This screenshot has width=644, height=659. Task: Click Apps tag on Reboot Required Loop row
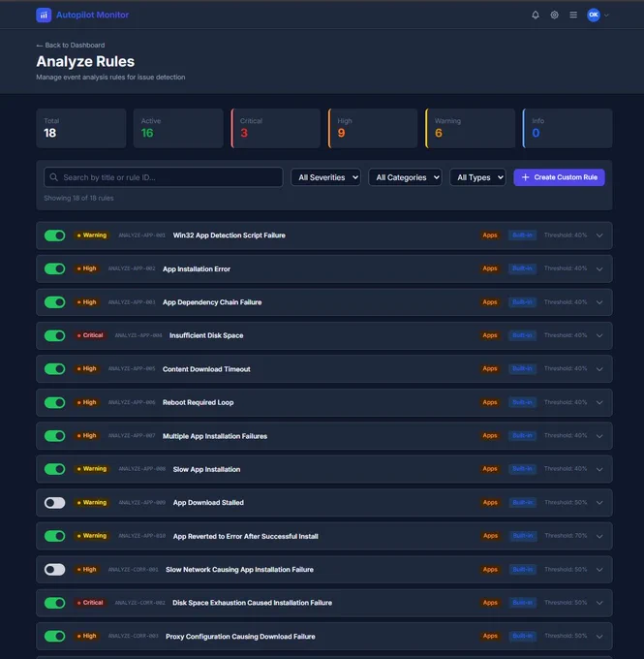[x=490, y=402]
